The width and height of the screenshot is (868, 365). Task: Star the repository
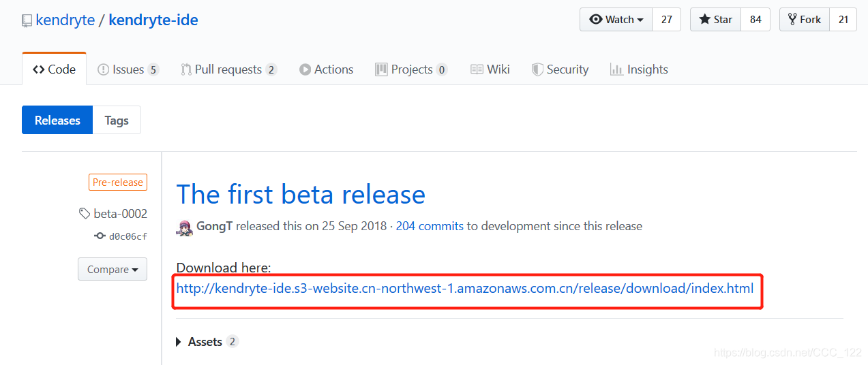[715, 20]
